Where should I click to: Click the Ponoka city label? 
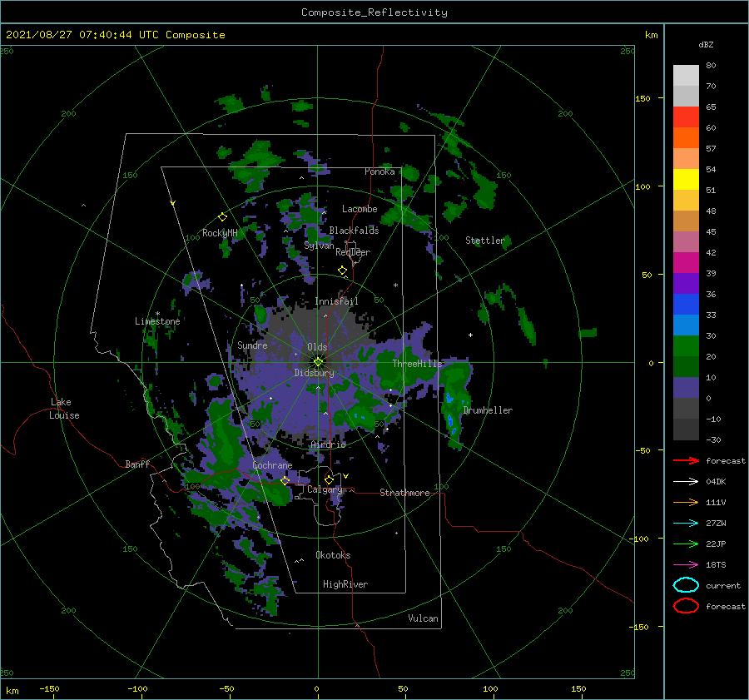click(x=379, y=171)
